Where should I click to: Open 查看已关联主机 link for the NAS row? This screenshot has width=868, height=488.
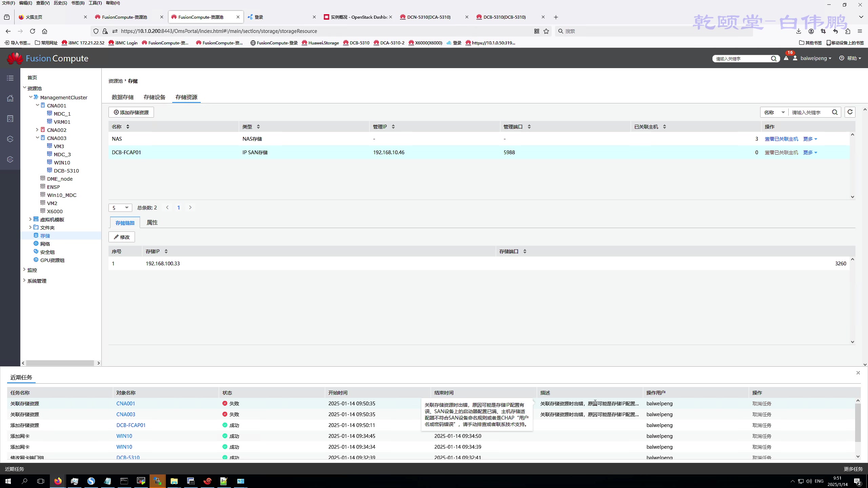pyautogui.click(x=782, y=139)
